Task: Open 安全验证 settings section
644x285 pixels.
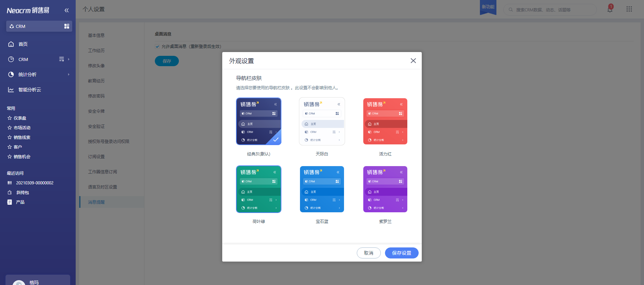Action: tap(96, 126)
